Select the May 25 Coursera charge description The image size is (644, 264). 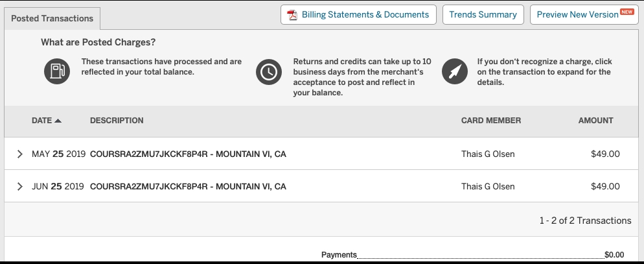(x=188, y=154)
